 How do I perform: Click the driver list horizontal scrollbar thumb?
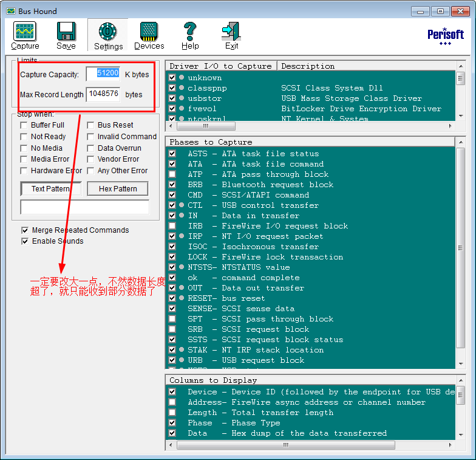[x=206, y=126]
